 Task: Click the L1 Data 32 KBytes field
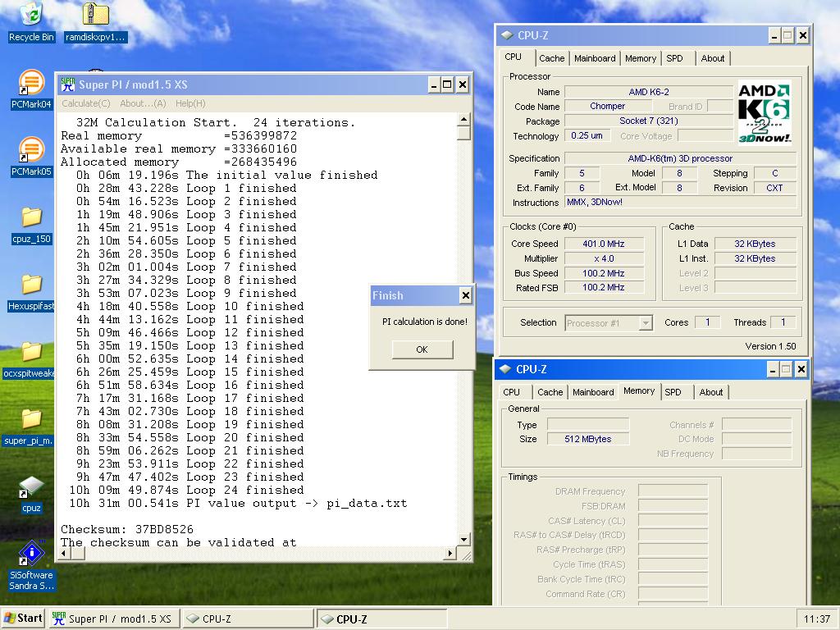click(x=755, y=244)
